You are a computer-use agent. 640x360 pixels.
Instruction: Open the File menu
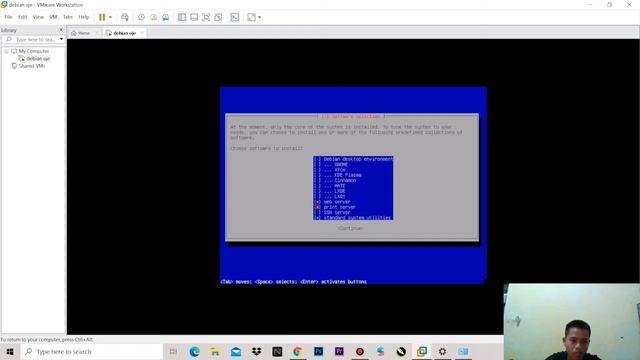9,17
